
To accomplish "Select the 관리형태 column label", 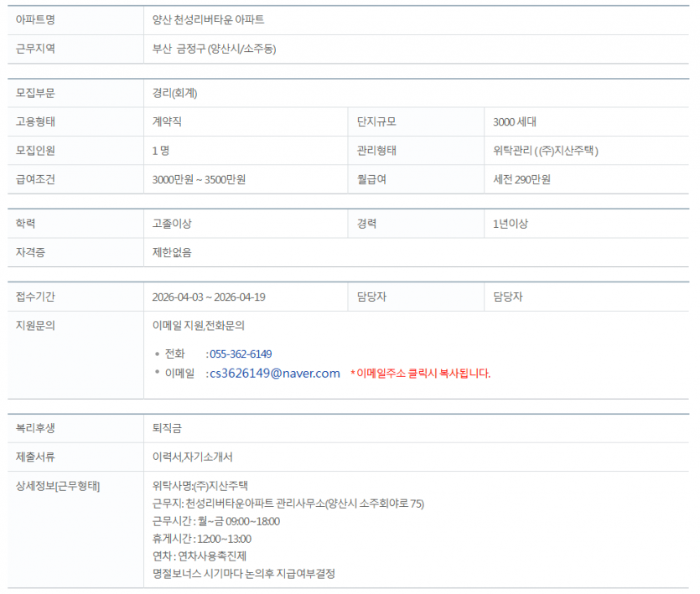I will click(x=376, y=151).
